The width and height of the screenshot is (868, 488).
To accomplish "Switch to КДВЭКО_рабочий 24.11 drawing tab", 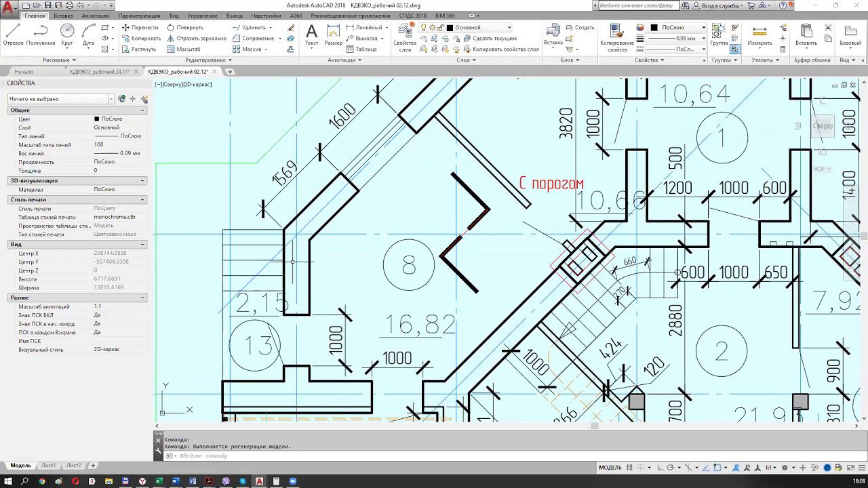I will (x=99, y=71).
